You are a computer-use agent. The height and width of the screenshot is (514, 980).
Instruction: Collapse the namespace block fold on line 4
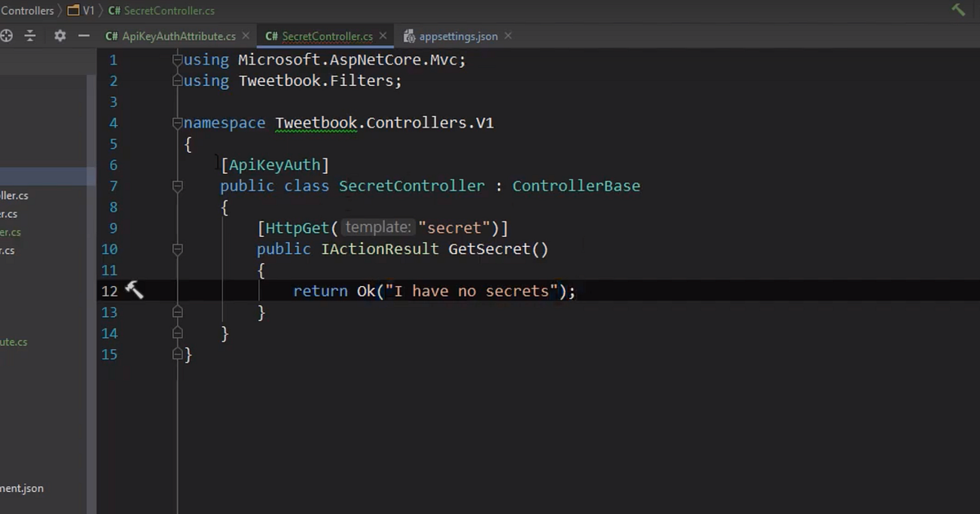tap(177, 123)
